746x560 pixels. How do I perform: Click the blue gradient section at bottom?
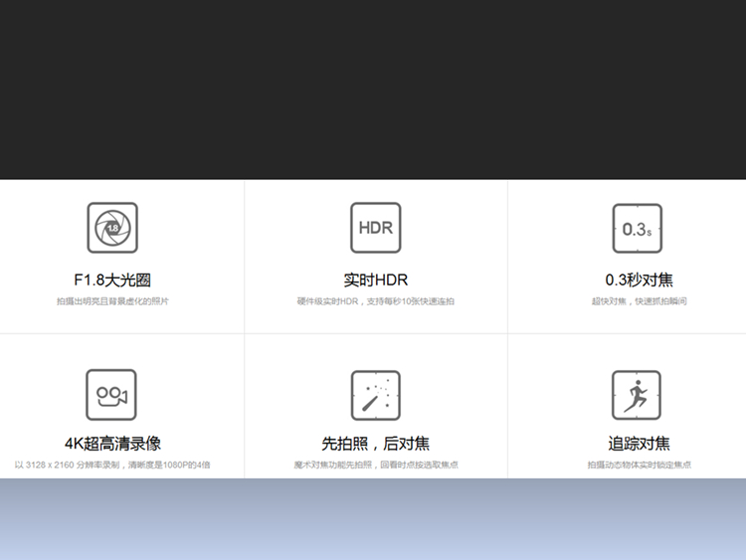373,519
